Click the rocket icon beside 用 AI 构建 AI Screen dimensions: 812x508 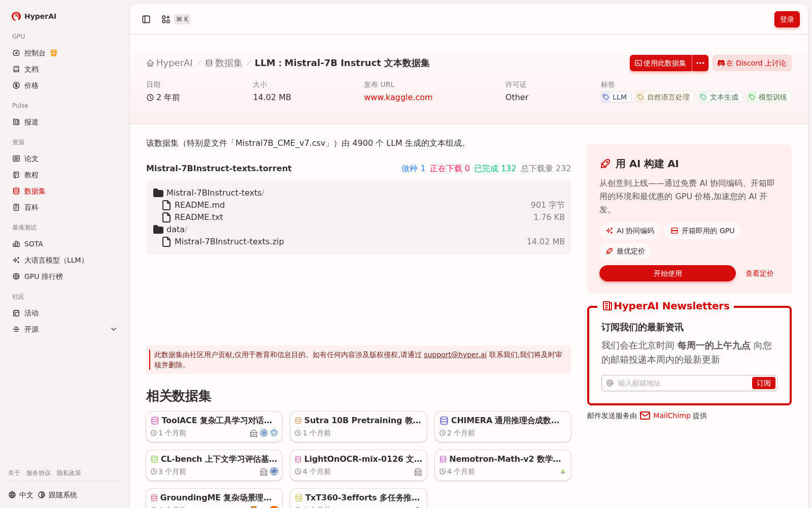click(605, 164)
